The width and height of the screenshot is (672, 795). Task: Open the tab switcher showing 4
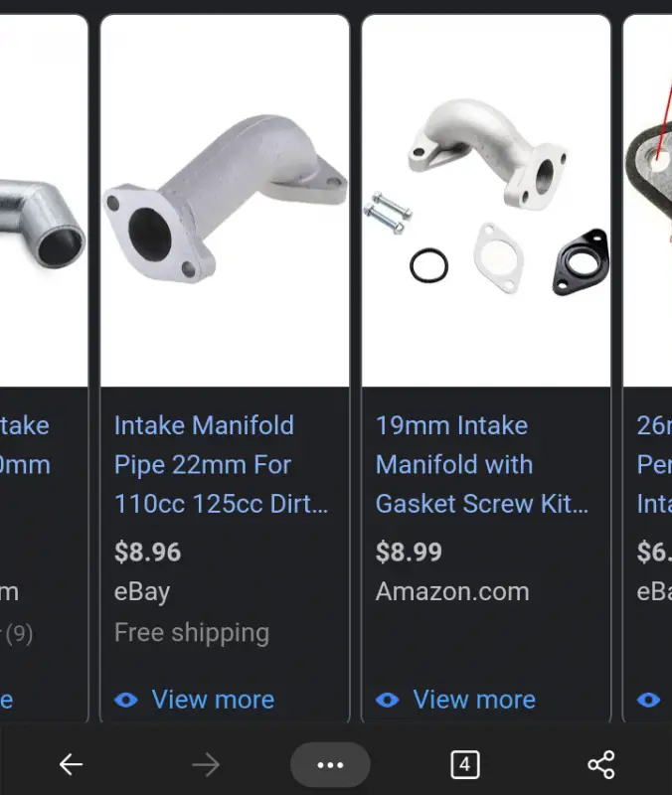(465, 764)
